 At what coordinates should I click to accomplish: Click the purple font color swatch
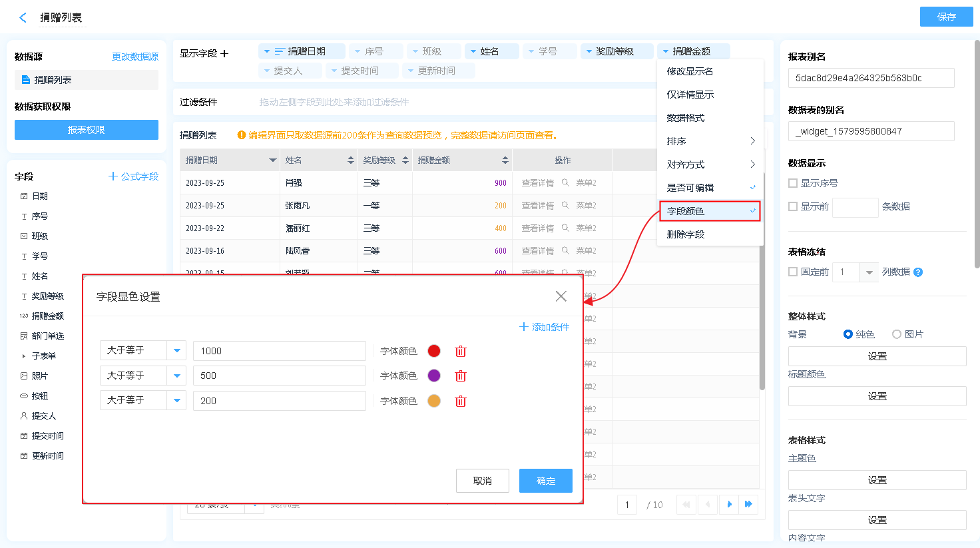[x=434, y=376]
